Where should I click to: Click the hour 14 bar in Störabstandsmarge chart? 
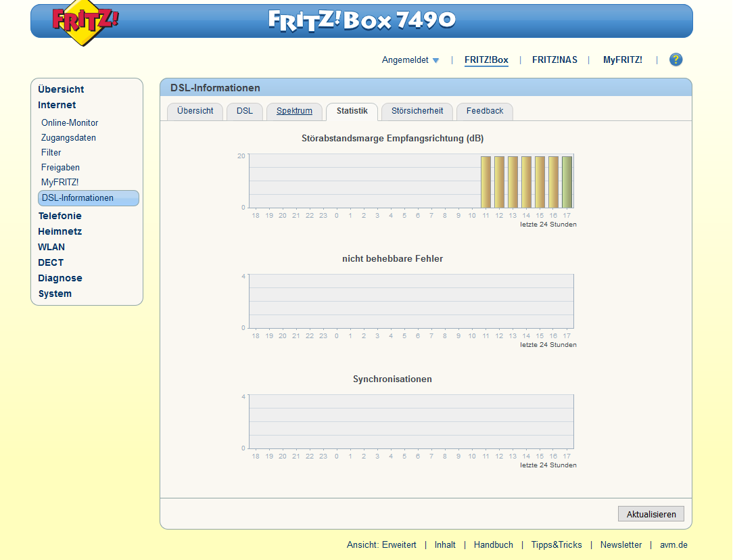526,182
